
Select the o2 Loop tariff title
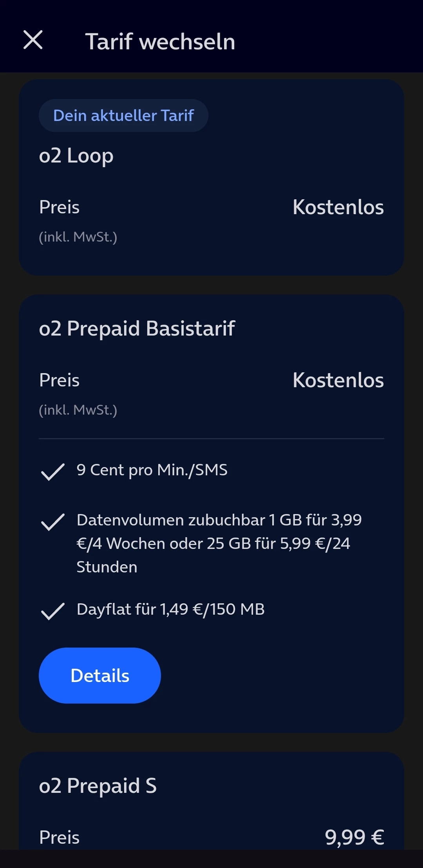[76, 156]
